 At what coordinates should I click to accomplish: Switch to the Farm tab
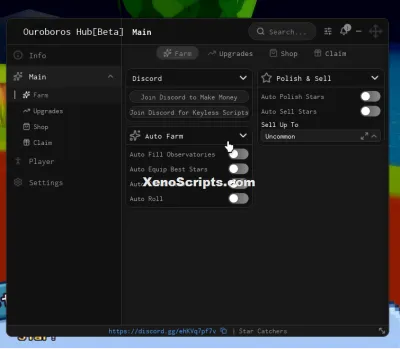coord(178,53)
